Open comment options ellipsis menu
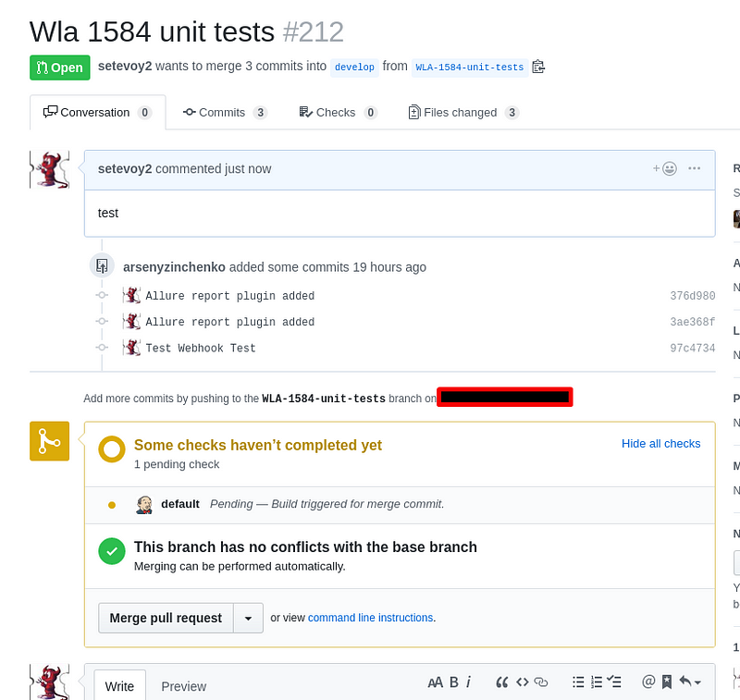This screenshot has width=740, height=700. [695, 168]
